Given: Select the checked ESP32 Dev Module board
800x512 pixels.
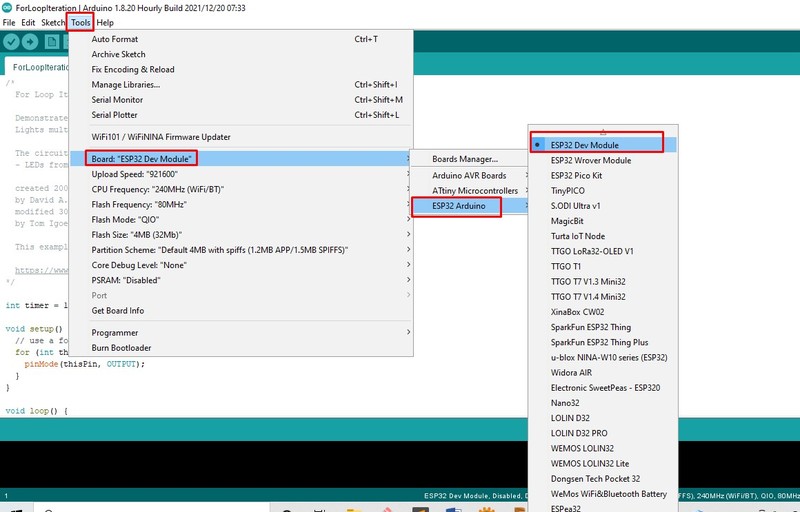Looking at the screenshot, I should tap(603, 145).
